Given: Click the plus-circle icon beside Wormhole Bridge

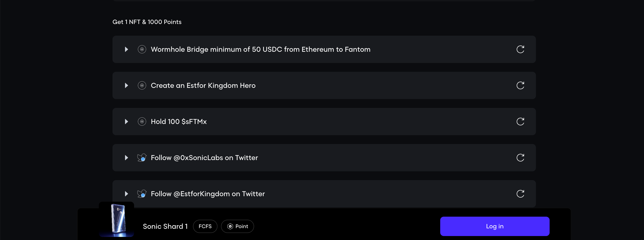Looking at the screenshot, I should (x=142, y=49).
